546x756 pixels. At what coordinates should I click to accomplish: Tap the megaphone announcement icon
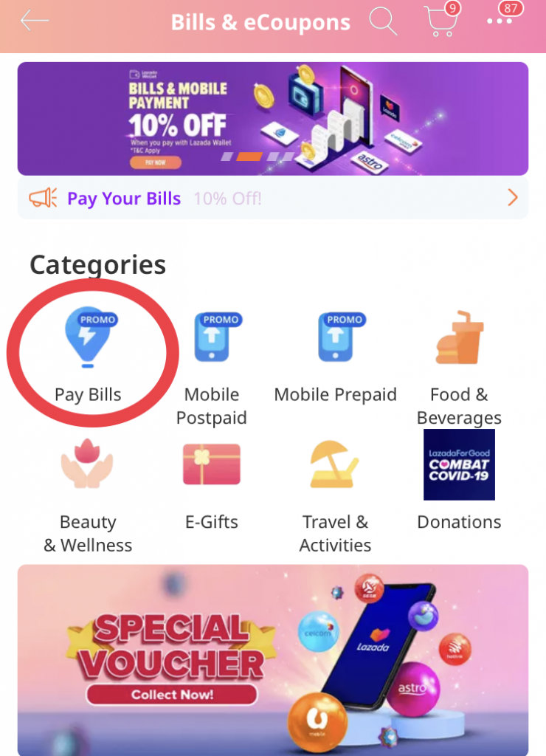click(x=43, y=198)
